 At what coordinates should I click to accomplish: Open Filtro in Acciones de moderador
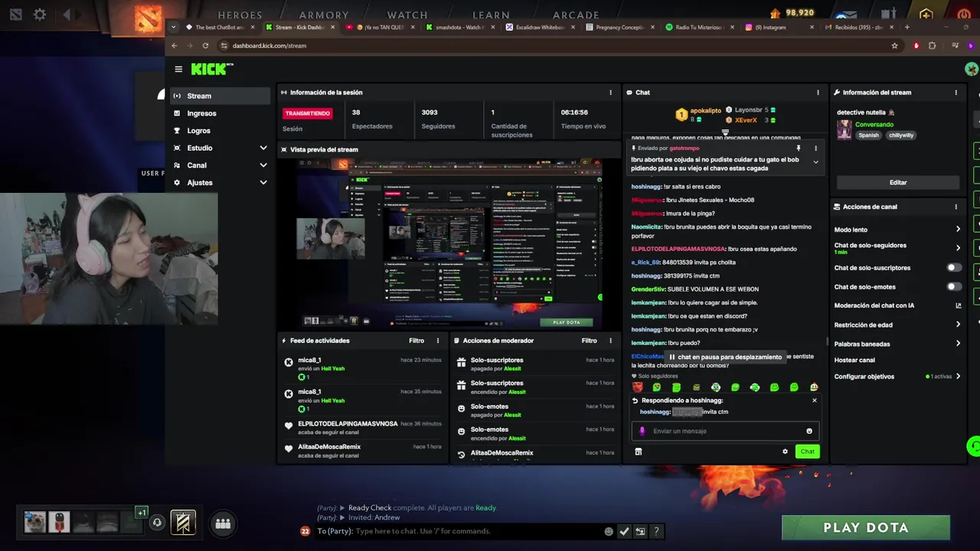tap(589, 341)
